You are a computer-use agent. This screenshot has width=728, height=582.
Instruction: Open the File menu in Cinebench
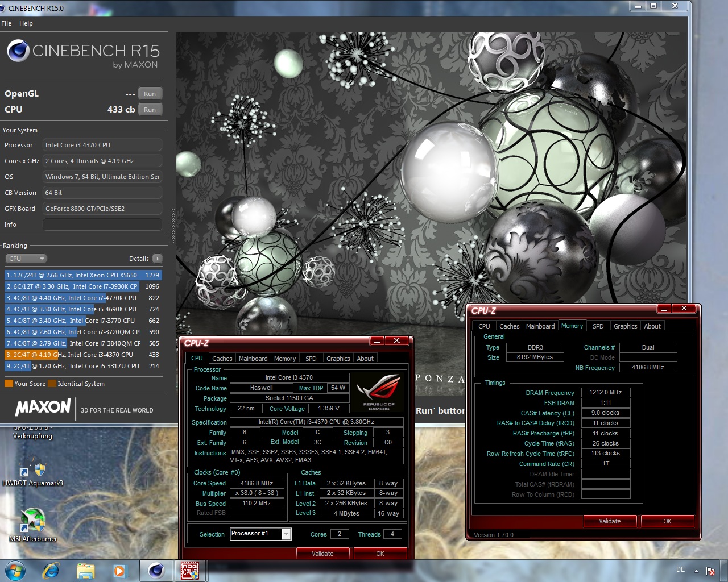[6, 23]
